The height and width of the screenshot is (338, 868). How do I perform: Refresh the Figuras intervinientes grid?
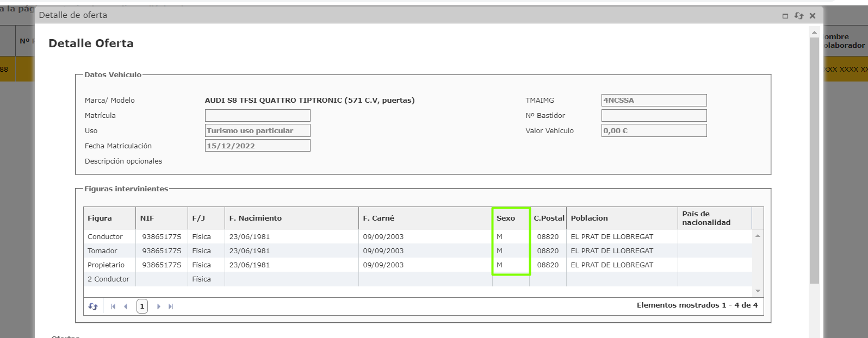pos(93,306)
